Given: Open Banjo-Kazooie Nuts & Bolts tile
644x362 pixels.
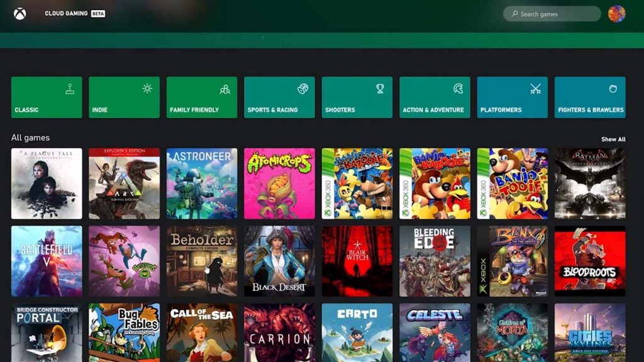Looking at the screenshot, I should [357, 184].
